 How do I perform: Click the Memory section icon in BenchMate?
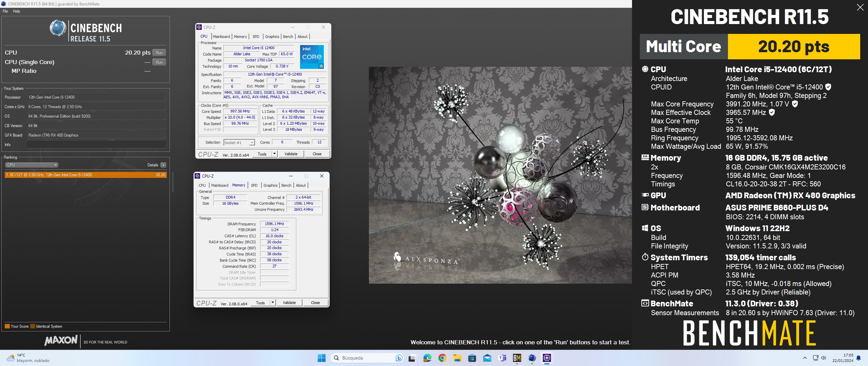645,158
